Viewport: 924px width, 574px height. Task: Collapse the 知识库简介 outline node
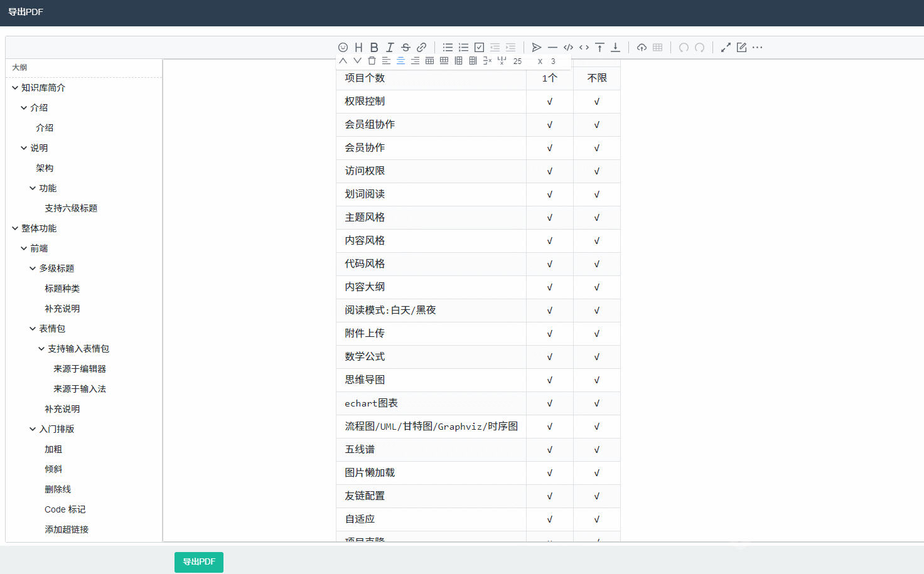pos(15,88)
